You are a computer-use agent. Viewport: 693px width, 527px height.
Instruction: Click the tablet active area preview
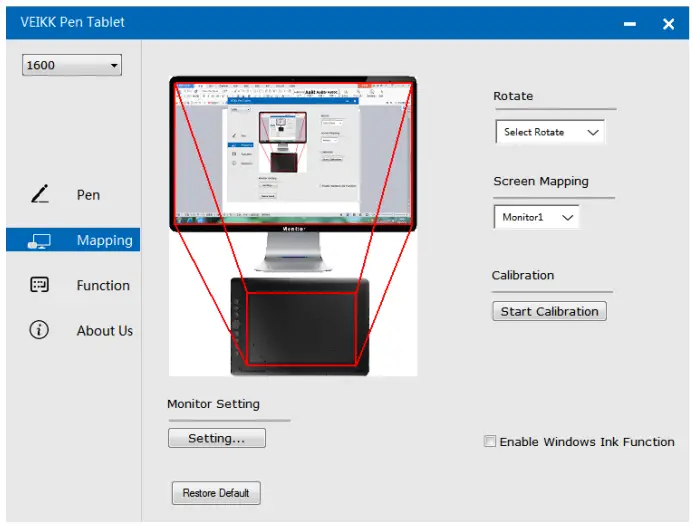(301, 328)
